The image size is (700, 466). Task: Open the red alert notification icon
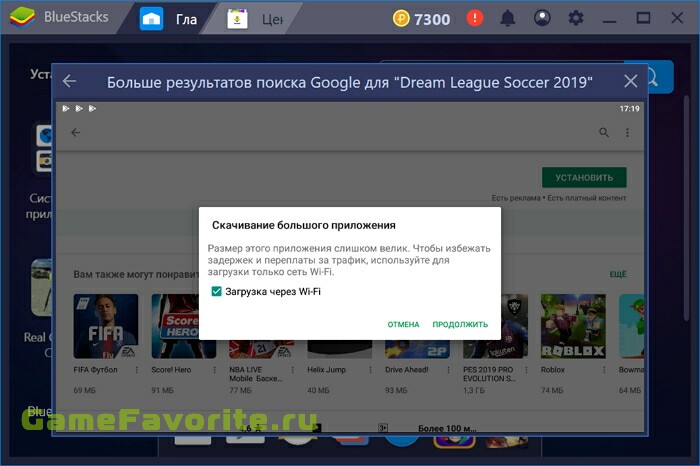(x=475, y=18)
